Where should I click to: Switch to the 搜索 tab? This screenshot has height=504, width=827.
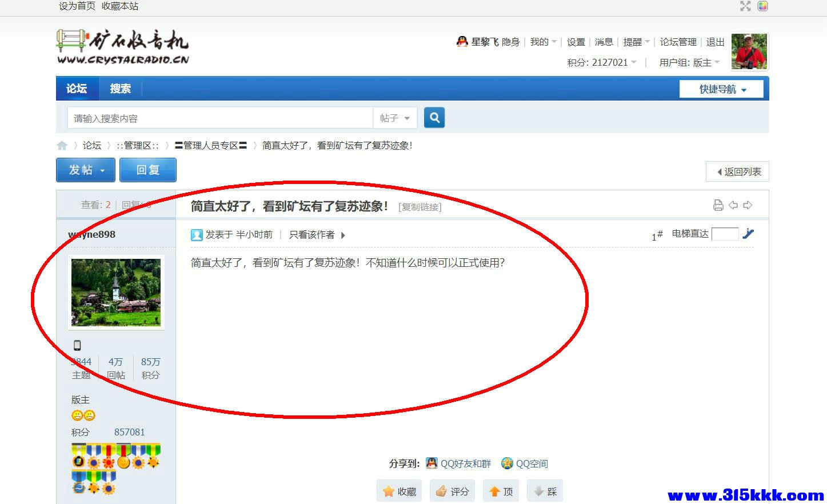click(x=120, y=89)
